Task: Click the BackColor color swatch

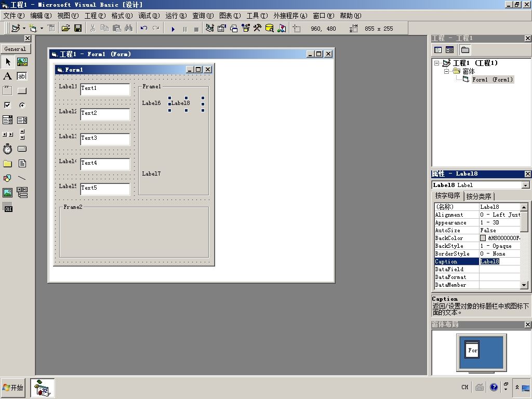Action: tap(483, 238)
